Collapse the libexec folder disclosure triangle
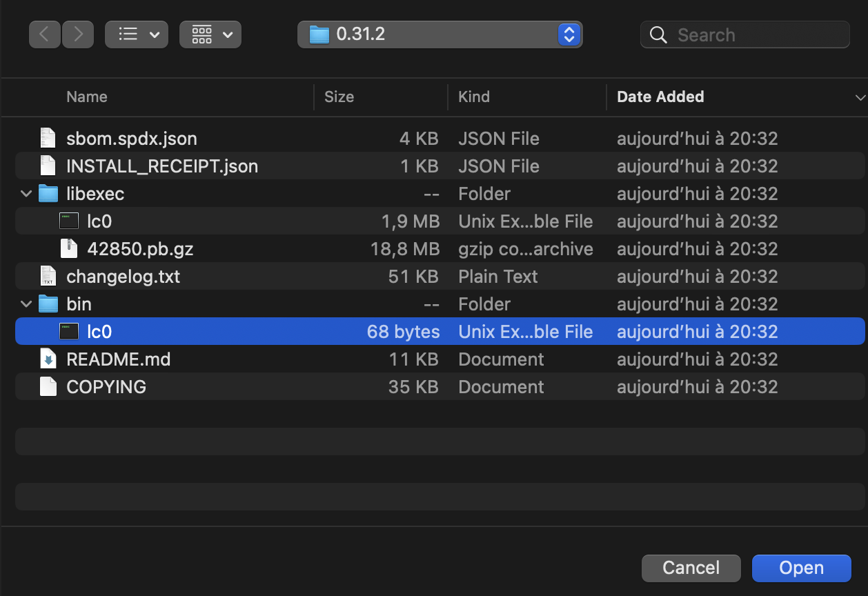This screenshot has width=868, height=596. 26,193
